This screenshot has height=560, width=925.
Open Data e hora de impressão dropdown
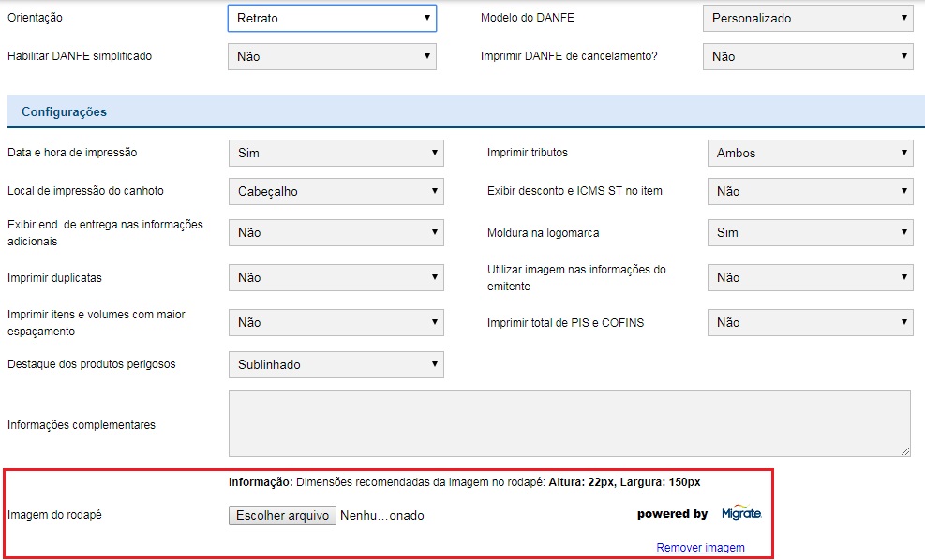[336, 153]
